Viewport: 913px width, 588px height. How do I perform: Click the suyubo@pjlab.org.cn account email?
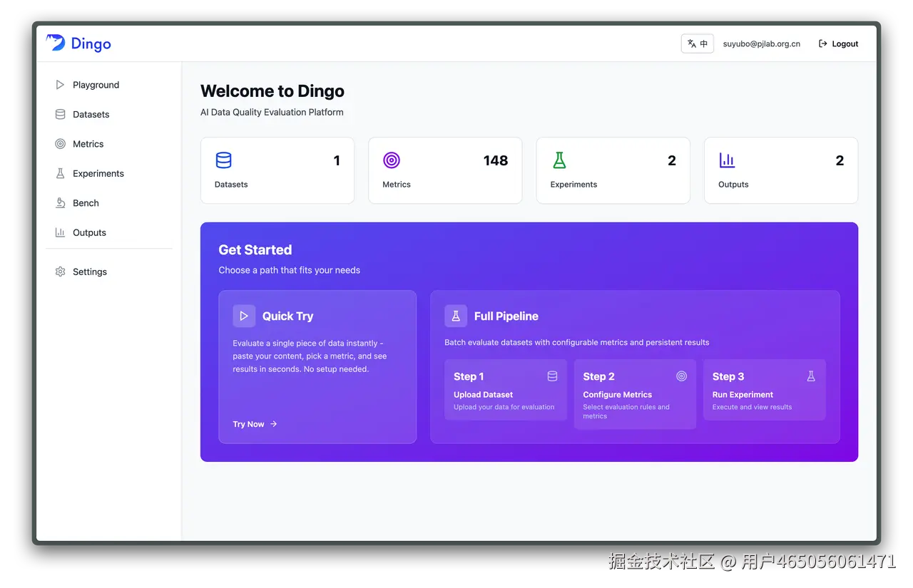click(x=762, y=43)
